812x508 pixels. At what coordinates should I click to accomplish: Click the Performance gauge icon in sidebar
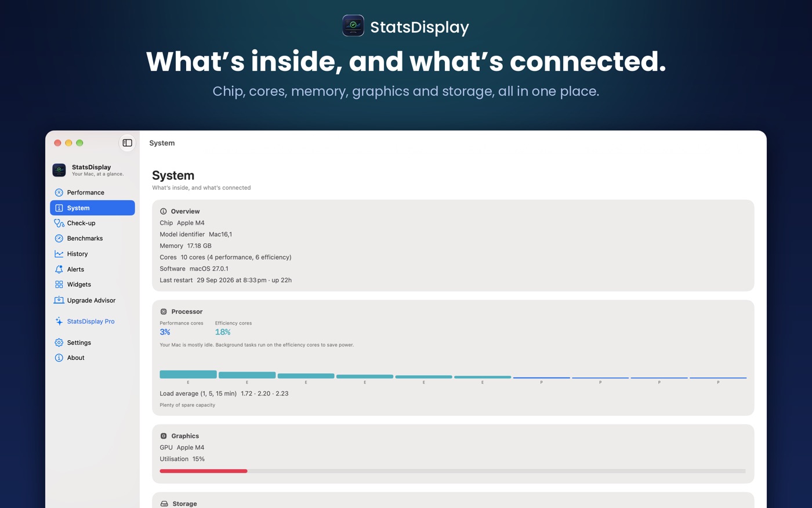pyautogui.click(x=59, y=192)
